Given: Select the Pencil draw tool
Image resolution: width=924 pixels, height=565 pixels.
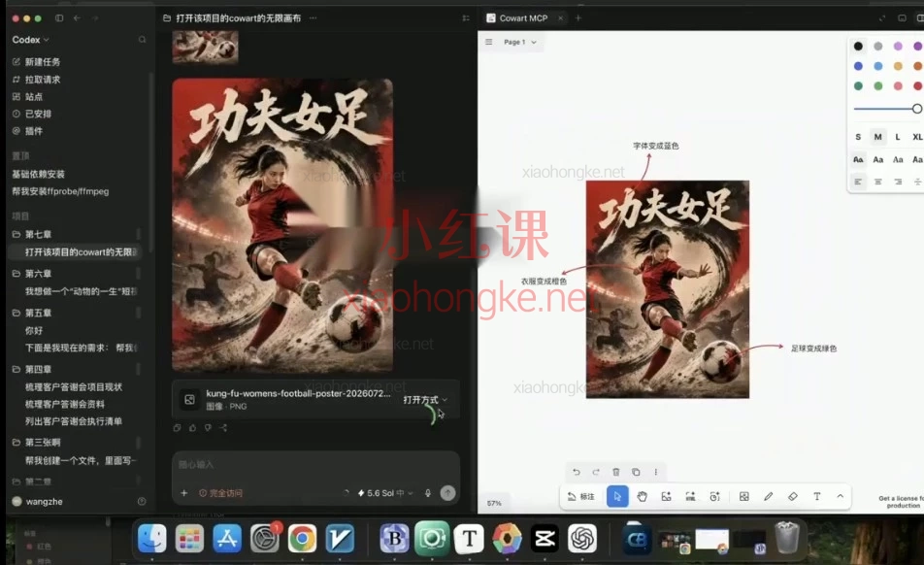Looking at the screenshot, I should point(769,497).
